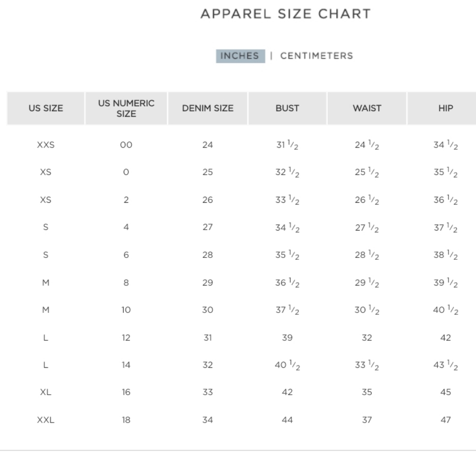Image resolution: width=476 pixels, height=476 pixels.
Task: Click the US Size column header
Action: 46,108
